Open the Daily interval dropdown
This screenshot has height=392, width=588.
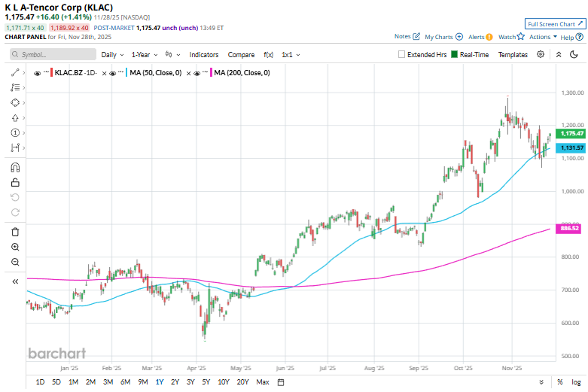[112, 55]
